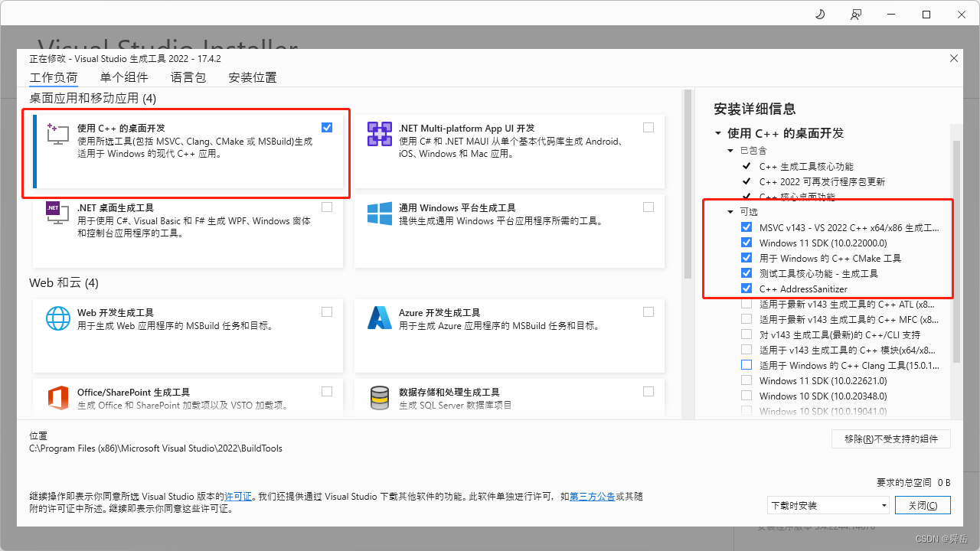Check the Web 开发生成工具 checkbox
The height and width of the screenshot is (551, 980).
328,311
